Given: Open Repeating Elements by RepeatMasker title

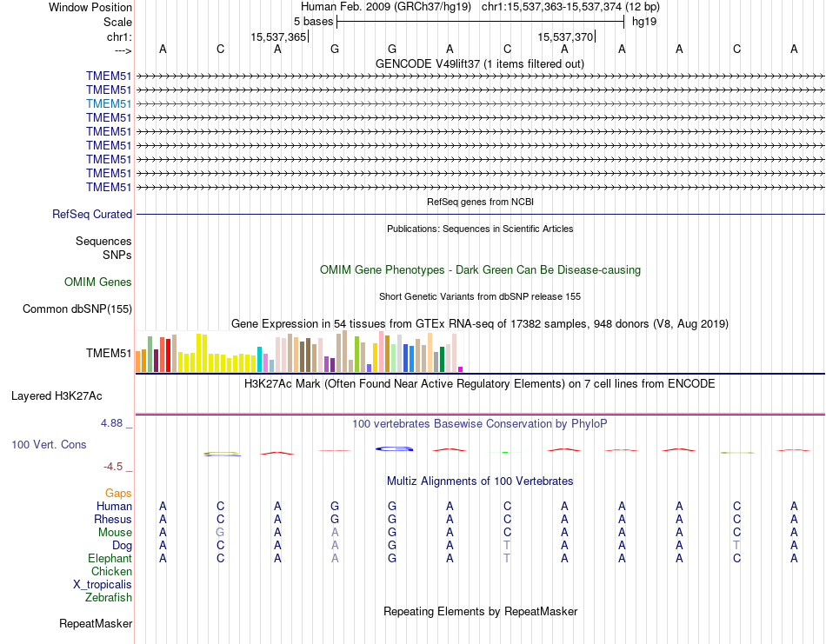Looking at the screenshot, I should (x=481, y=611).
